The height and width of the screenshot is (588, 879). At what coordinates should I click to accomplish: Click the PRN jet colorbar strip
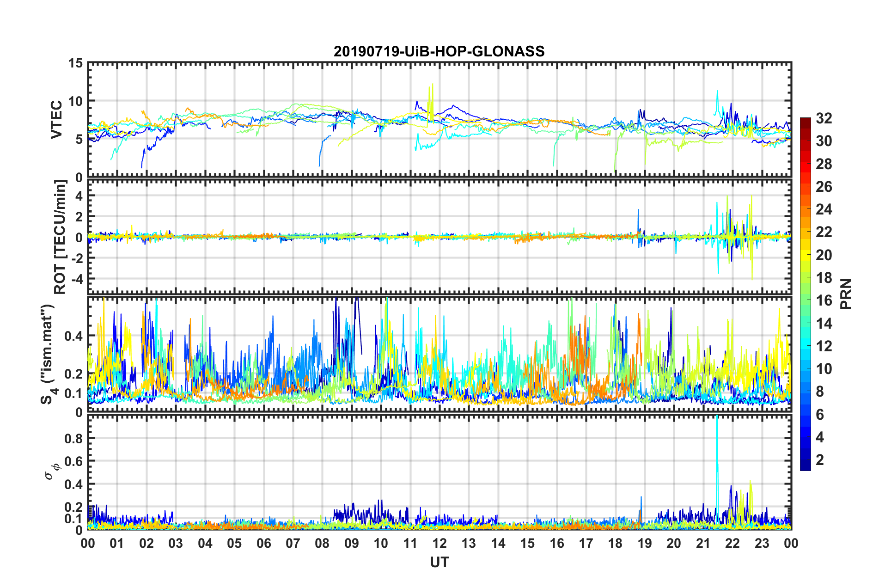pyautogui.click(x=805, y=294)
